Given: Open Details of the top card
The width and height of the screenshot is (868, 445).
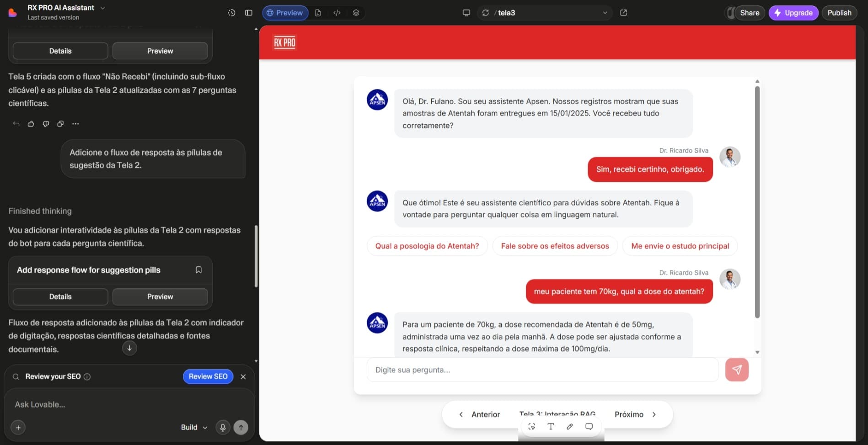Looking at the screenshot, I should click(x=60, y=51).
